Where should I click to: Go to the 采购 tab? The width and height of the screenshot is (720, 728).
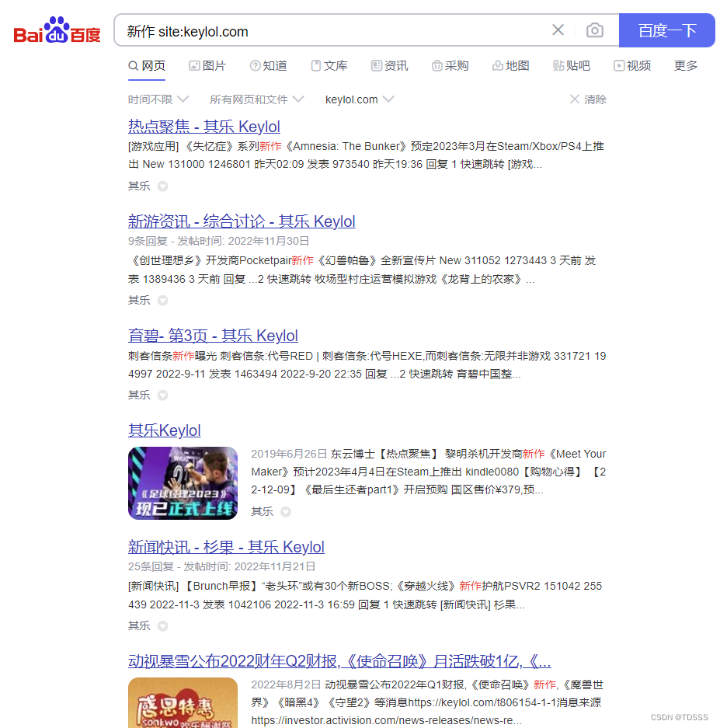click(x=450, y=66)
